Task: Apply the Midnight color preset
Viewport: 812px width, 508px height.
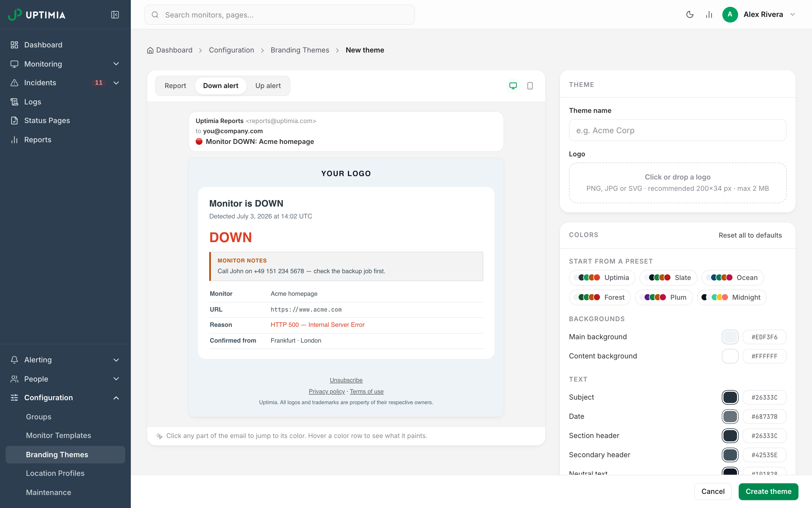Action: click(731, 297)
